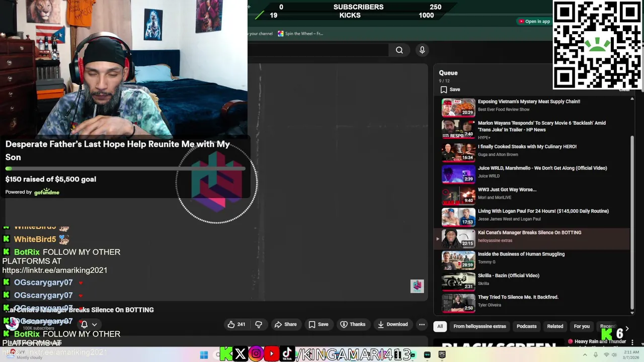644x362 pixels.
Task: Switch to the Spin the Wheel browser tab
Action: coord(300,34)
